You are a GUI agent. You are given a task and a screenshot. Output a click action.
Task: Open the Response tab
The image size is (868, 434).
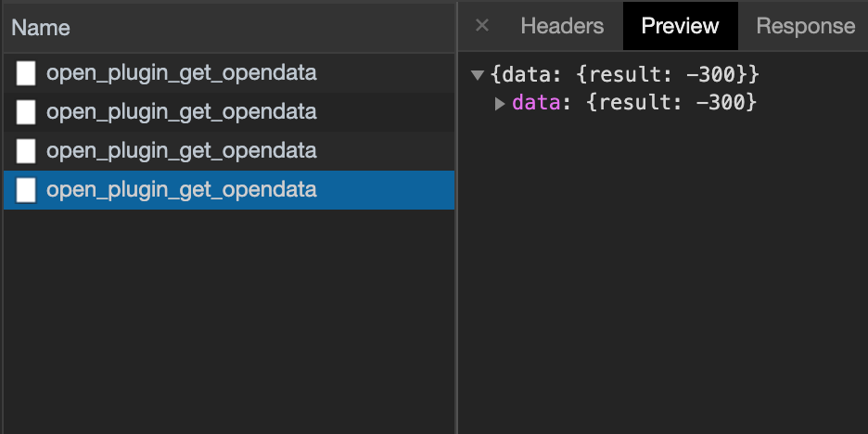[805, 26]
